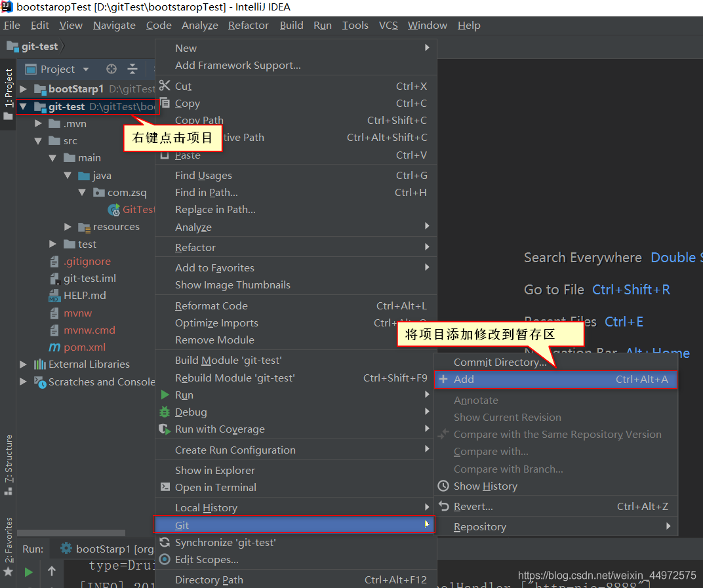Click Build Module 'git-test' entry
The height and width of the screenshot is (588, 703).
click(294, 361)
